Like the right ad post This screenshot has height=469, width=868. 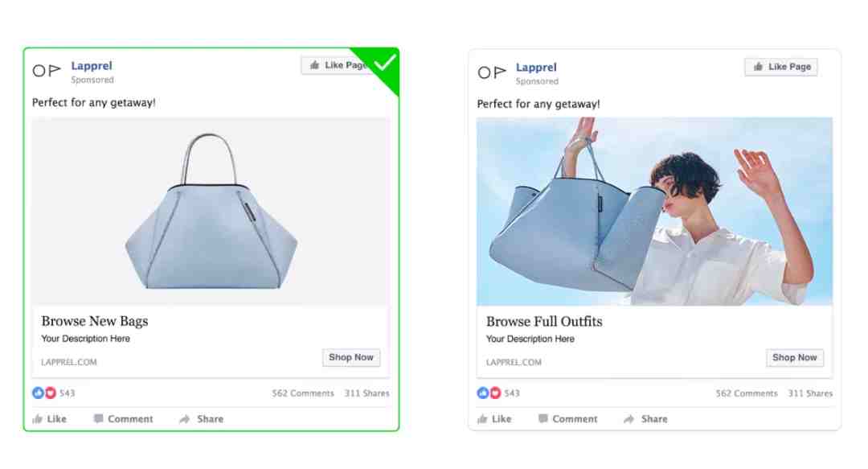point(494,419)
